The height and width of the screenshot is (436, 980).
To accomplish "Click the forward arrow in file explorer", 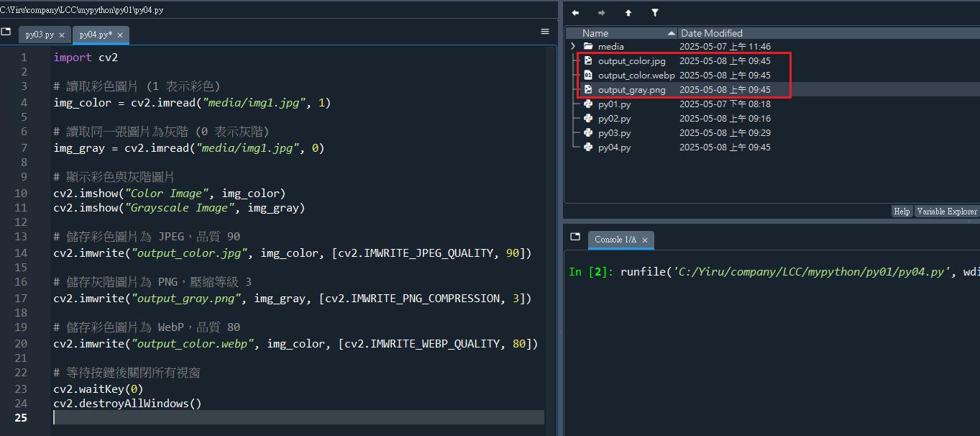I will (x=602, y=13).
